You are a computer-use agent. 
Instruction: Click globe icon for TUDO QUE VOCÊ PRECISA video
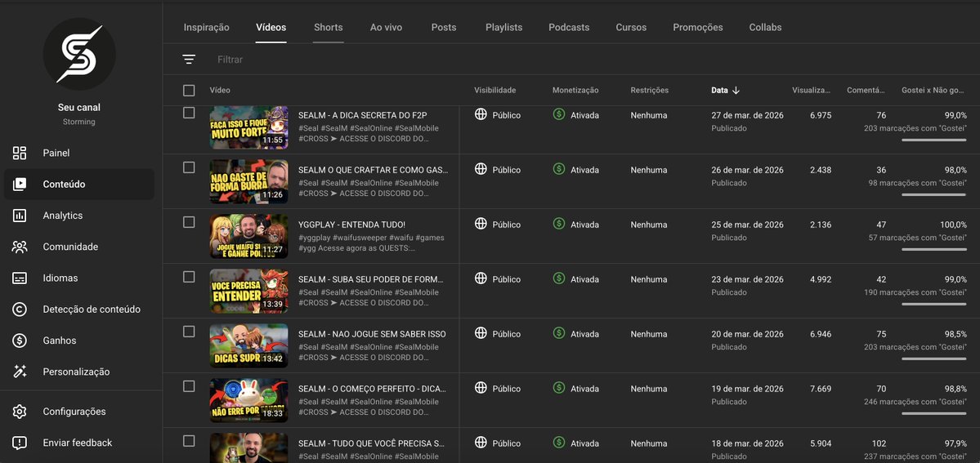481,443
